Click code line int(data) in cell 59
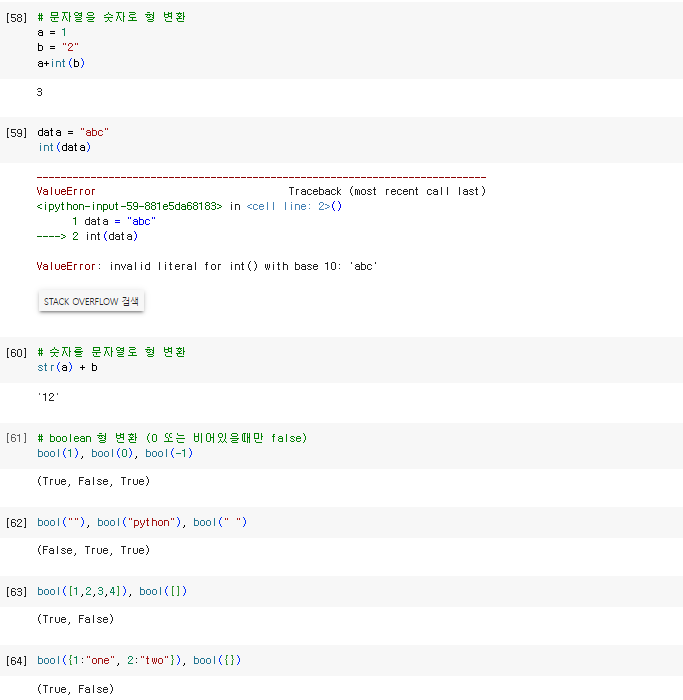This screenshot has height=700, width=683. pos(64,147)
